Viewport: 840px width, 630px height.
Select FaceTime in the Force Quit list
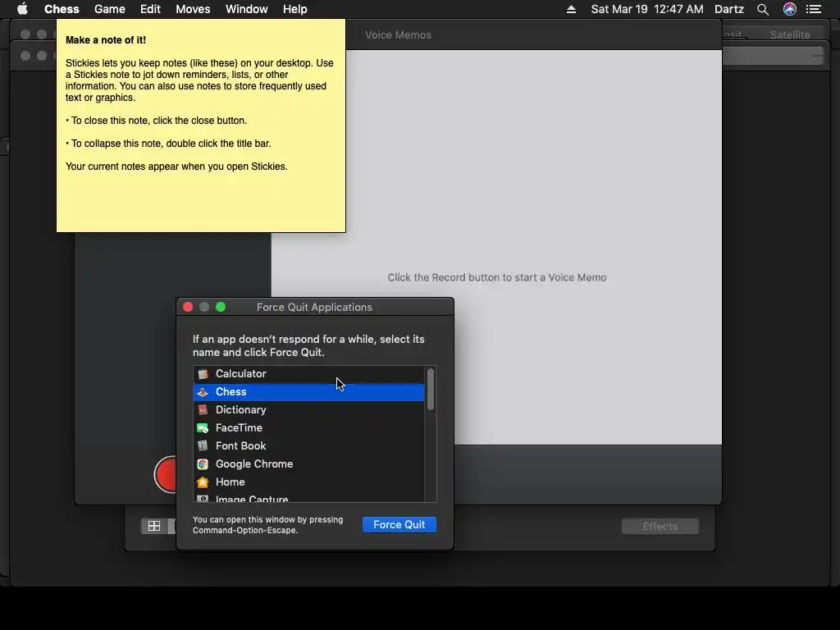(x=308, y=428)
